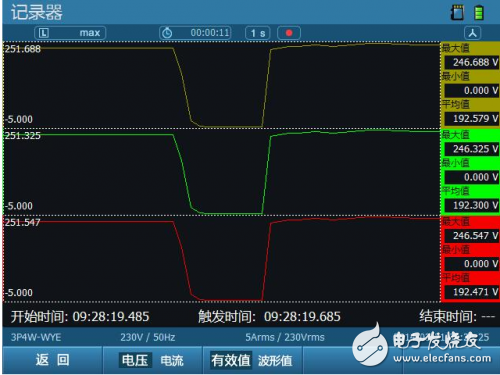Click the green channel minimum 0.000 V
The image size is (500, 375).
[471, 177]
